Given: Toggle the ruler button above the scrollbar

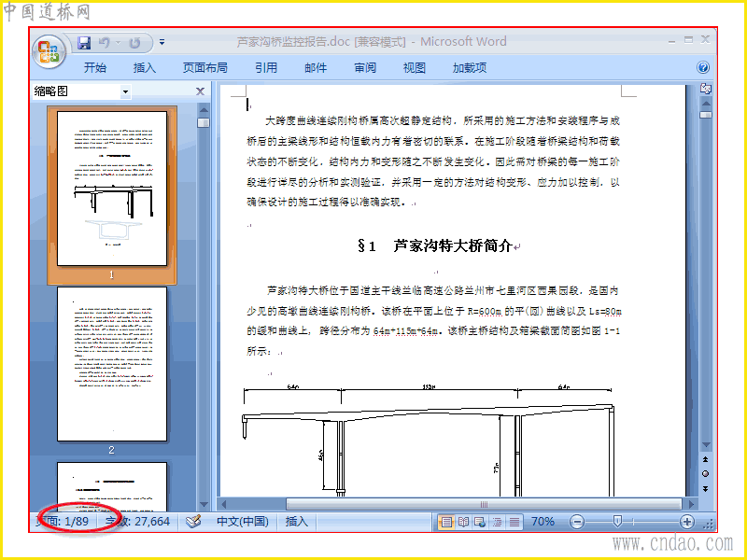Looking at the screenshot, I should (706, 88).
